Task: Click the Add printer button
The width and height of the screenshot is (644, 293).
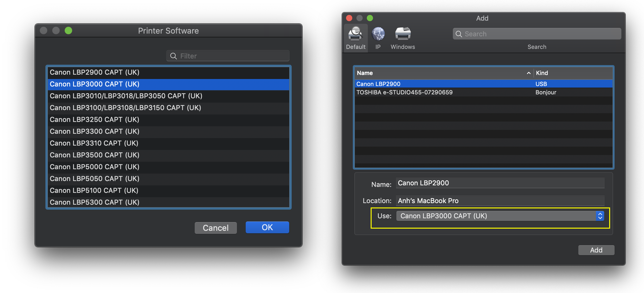Action: [596, 250]
